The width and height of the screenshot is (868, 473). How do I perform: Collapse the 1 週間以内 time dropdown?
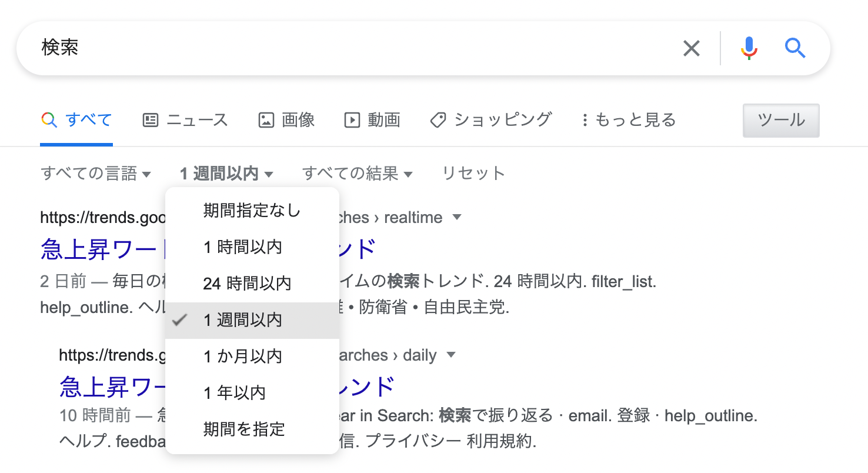pyautogui.click(x=226, y=174)
